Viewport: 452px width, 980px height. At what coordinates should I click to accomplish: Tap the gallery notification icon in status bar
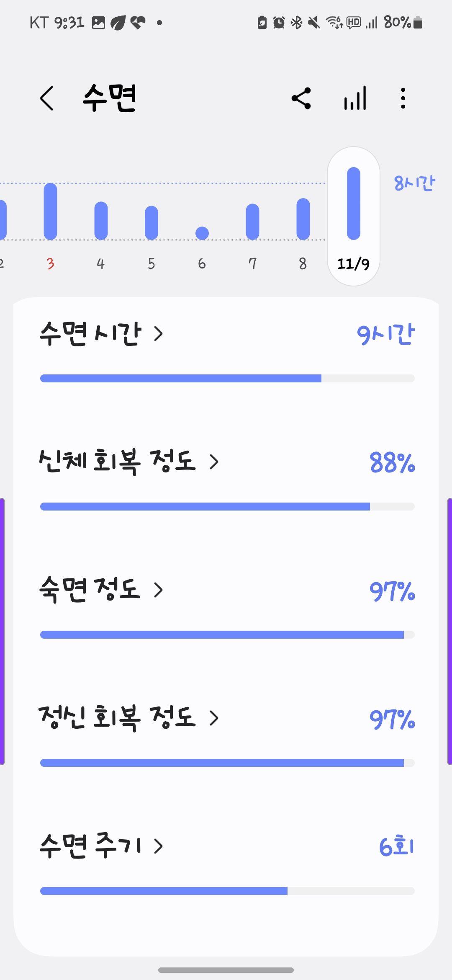tap(98, 23)
